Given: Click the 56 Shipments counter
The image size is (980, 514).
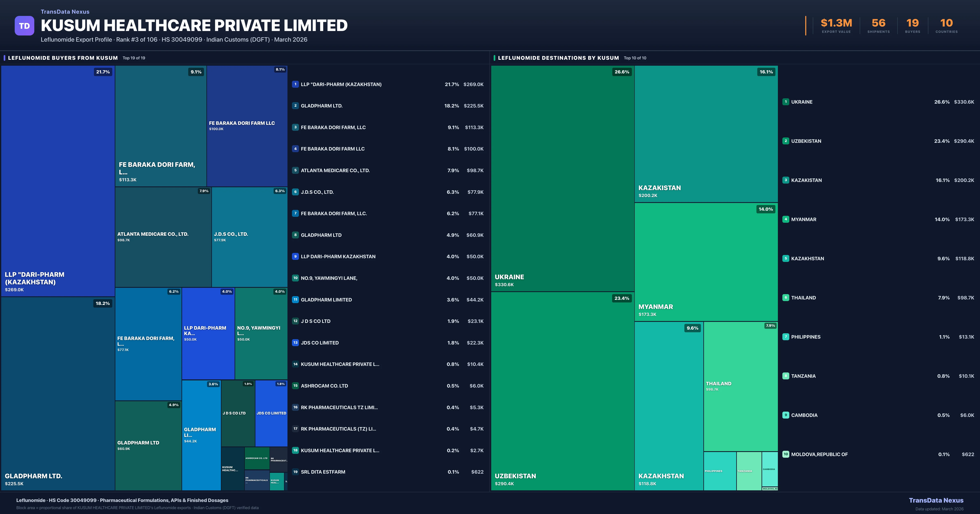Looking at the screenshot, I should click(878, 23).
